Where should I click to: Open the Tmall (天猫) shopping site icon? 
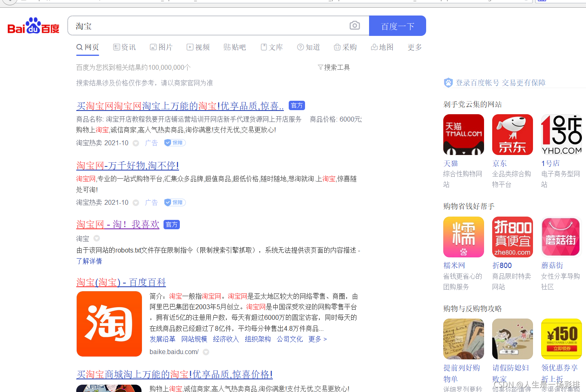click(463, 134)
